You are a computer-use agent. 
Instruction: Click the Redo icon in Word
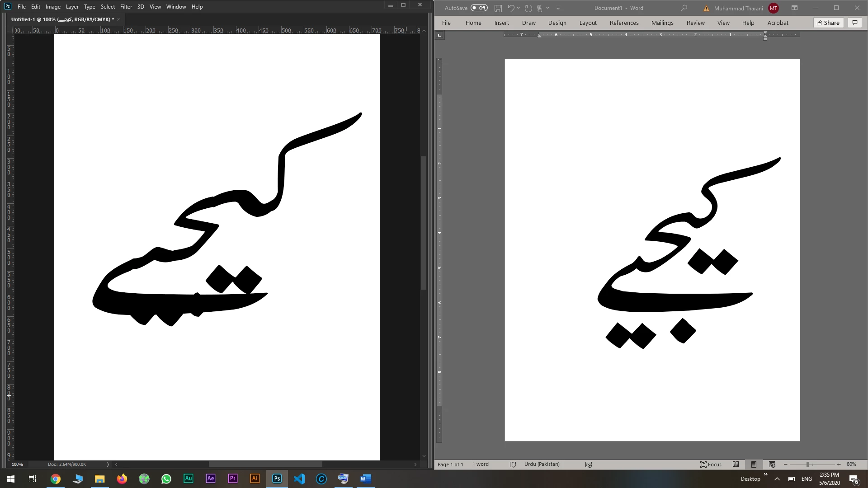click(528, 8)
